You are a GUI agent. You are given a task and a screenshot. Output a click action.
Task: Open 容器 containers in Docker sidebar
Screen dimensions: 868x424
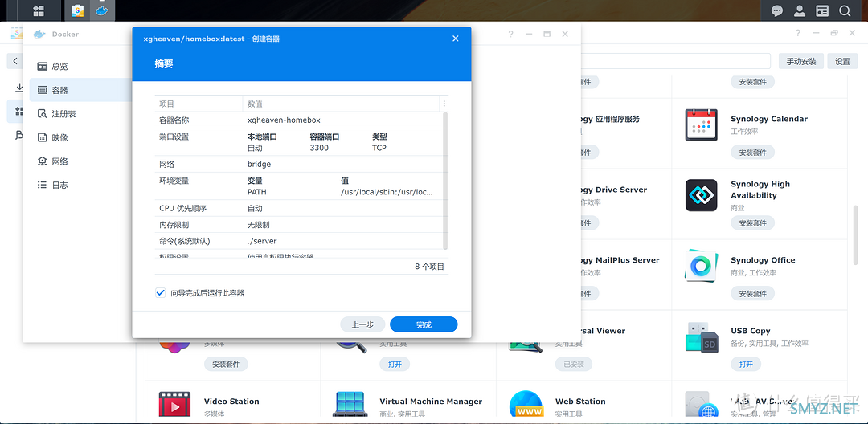pyautogui.click(x=80, y=90)
